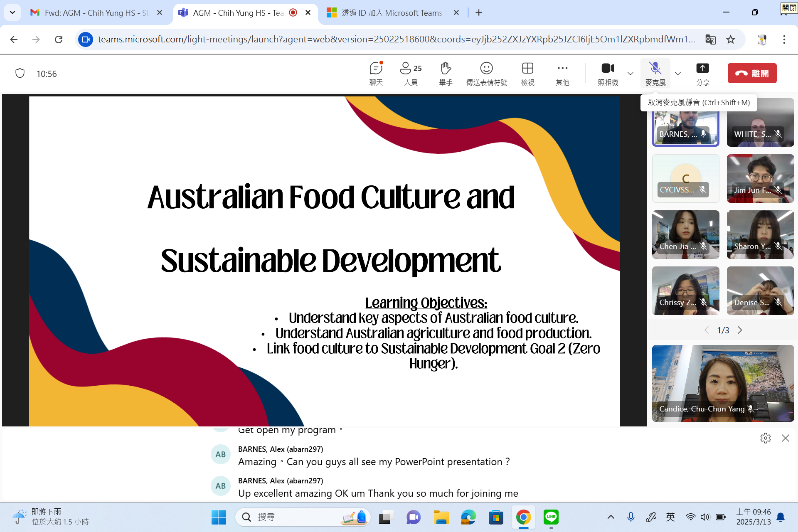
Task: Open the tray speaker volume control
Action: pyautogui.click(x=705, y=517)
